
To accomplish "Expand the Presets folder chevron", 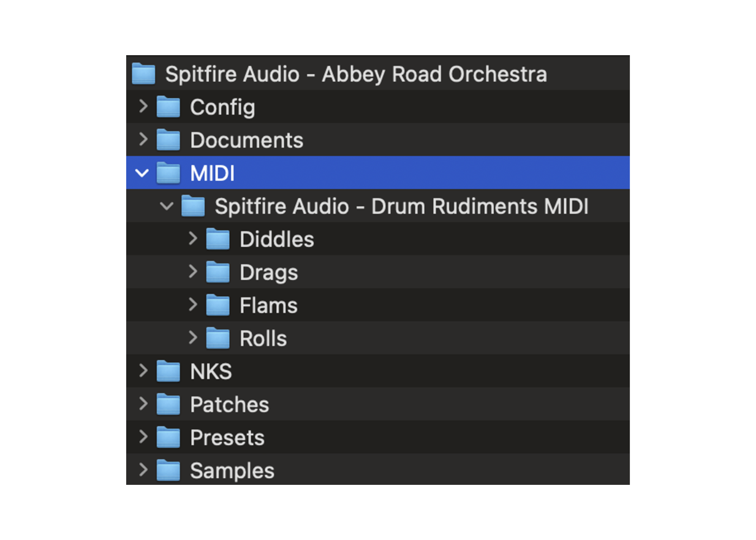I will (x=143, y=438).
